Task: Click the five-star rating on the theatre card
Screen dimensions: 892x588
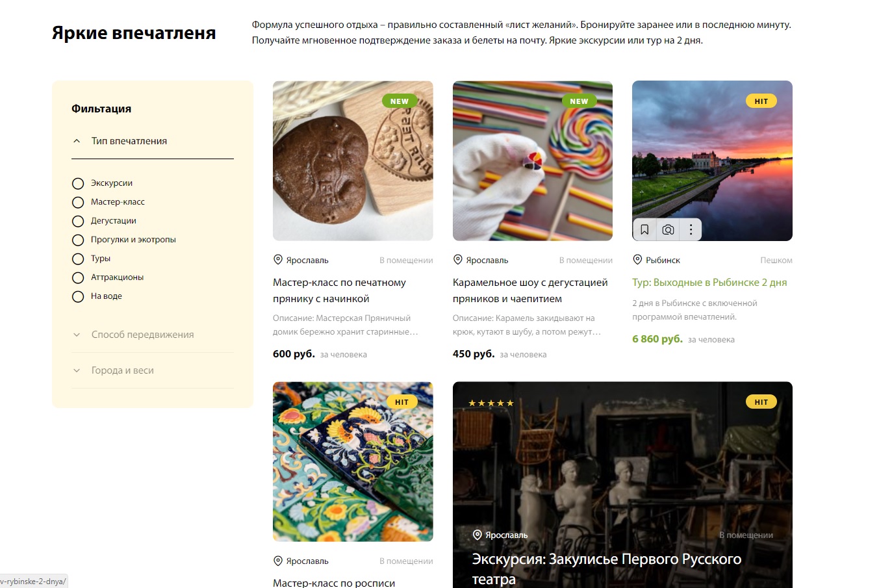Action: (491, 403)
